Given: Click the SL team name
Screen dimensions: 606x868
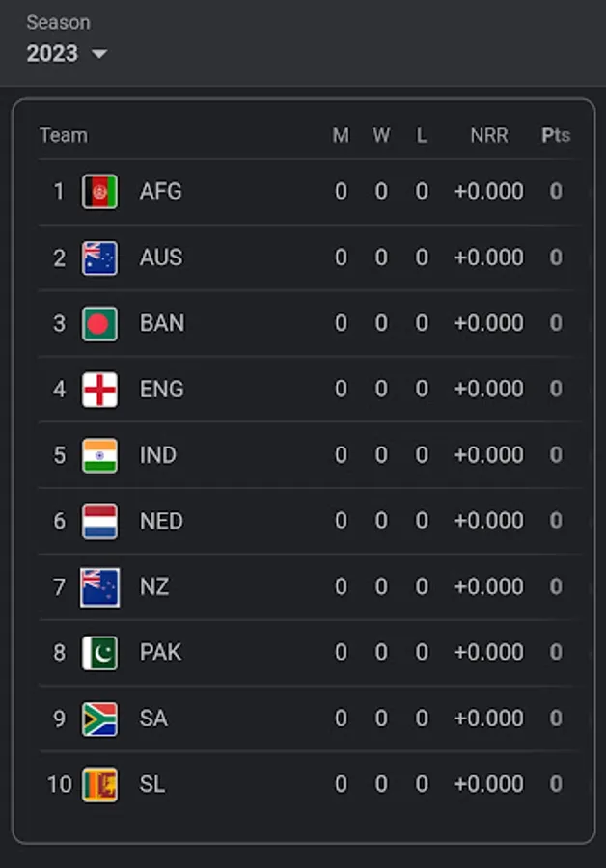Looking at the screenshot, I should (152, 784).
